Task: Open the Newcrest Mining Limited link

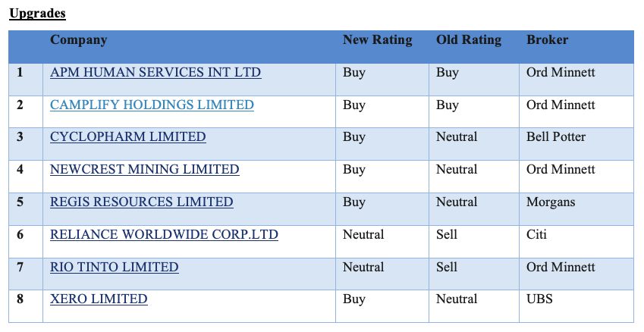Action: [144, 170]
